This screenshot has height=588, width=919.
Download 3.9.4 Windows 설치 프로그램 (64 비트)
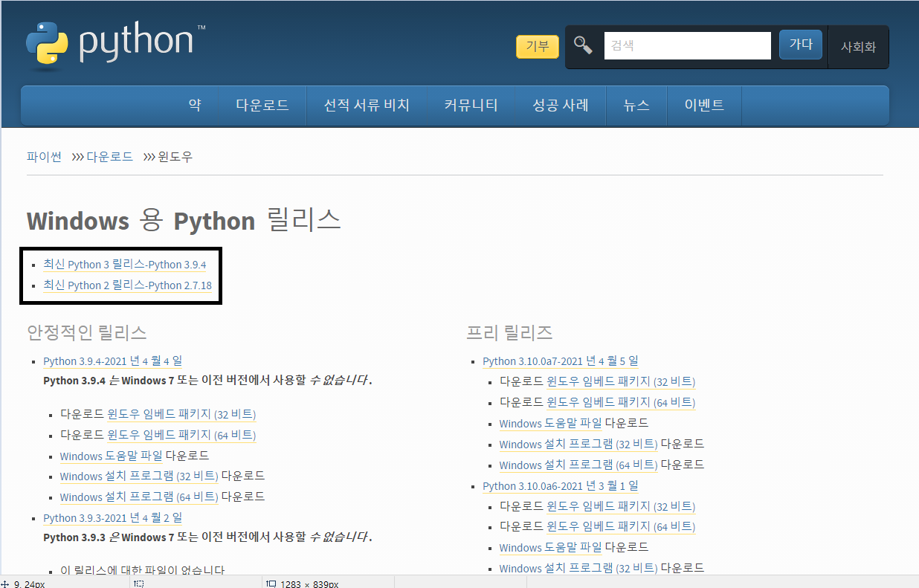coord(139,497)
